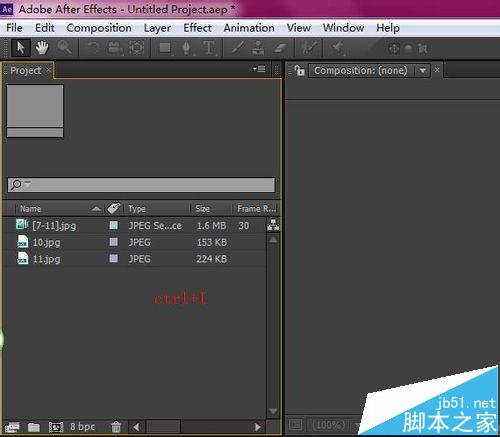Open the Composition menu
This screenshot has width=500, height=437.
[99, 28]
